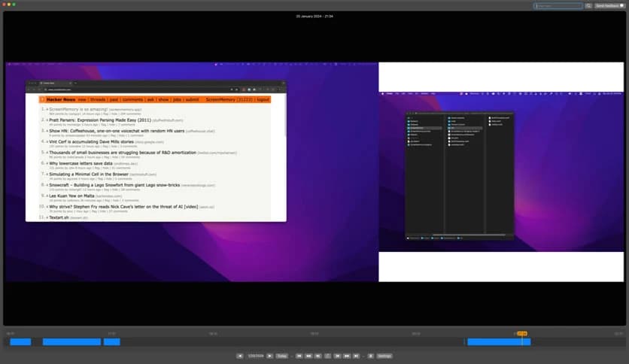Step forward one frame
The height and width of the screenshot is (364, 629).
click(x=337, y=356)
